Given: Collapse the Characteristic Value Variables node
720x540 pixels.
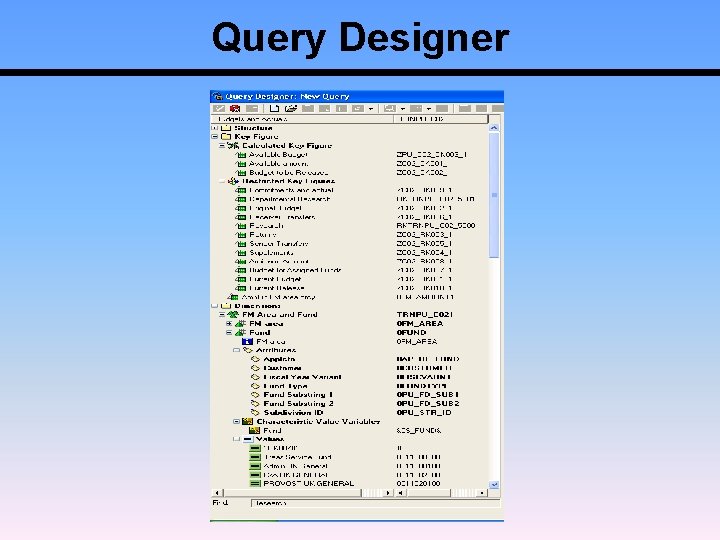Looking at the screenshot, I should [x=236, y=422].
